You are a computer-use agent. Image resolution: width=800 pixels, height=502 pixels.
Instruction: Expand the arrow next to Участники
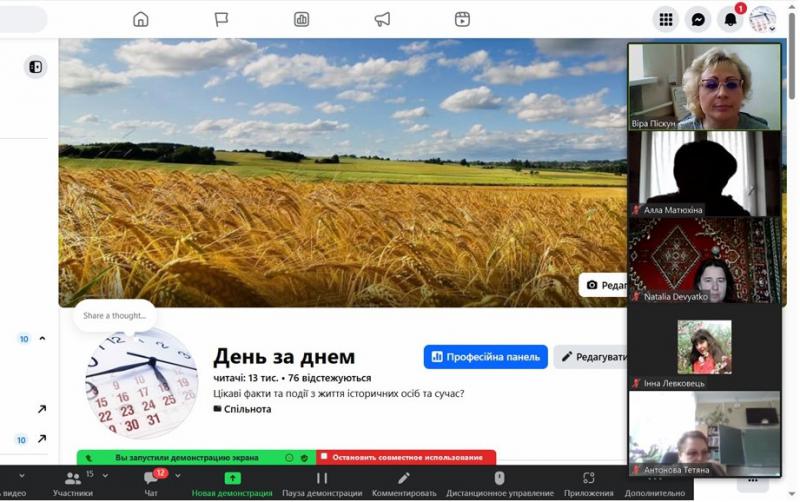[106, 476]
